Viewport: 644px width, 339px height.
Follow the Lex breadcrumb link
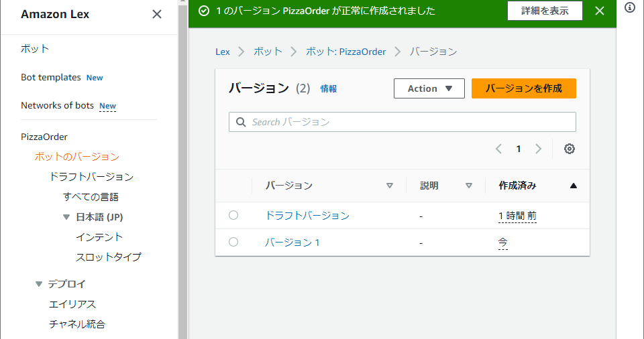click(x=223, y=52)
